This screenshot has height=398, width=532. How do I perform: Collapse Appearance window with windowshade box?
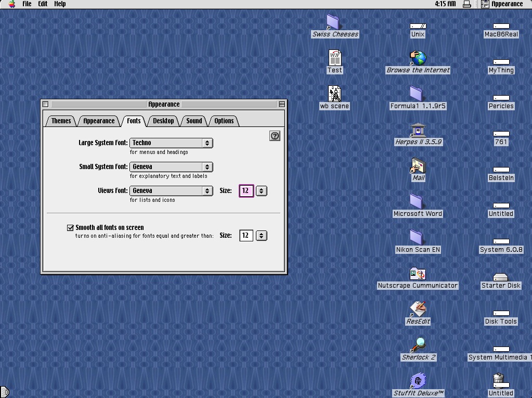click(x=282, y=104)
